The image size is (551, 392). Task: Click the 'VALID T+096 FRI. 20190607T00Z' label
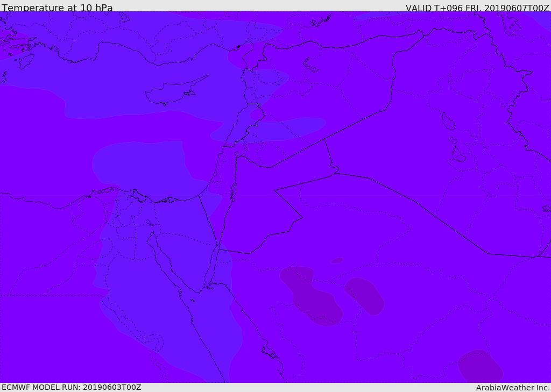coord(477,8)
